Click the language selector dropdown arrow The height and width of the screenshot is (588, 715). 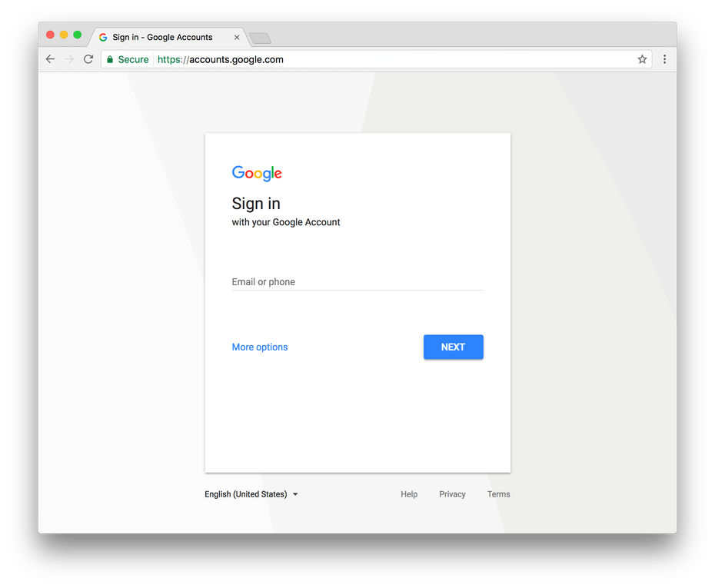tap(295, 494)
